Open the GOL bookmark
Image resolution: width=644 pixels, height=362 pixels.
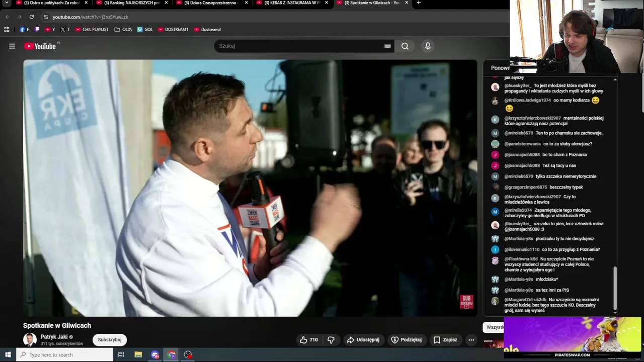pos(145,30)
